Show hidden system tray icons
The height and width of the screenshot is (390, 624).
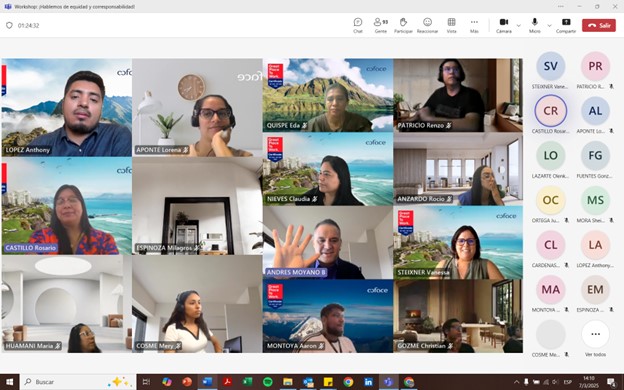517,382
